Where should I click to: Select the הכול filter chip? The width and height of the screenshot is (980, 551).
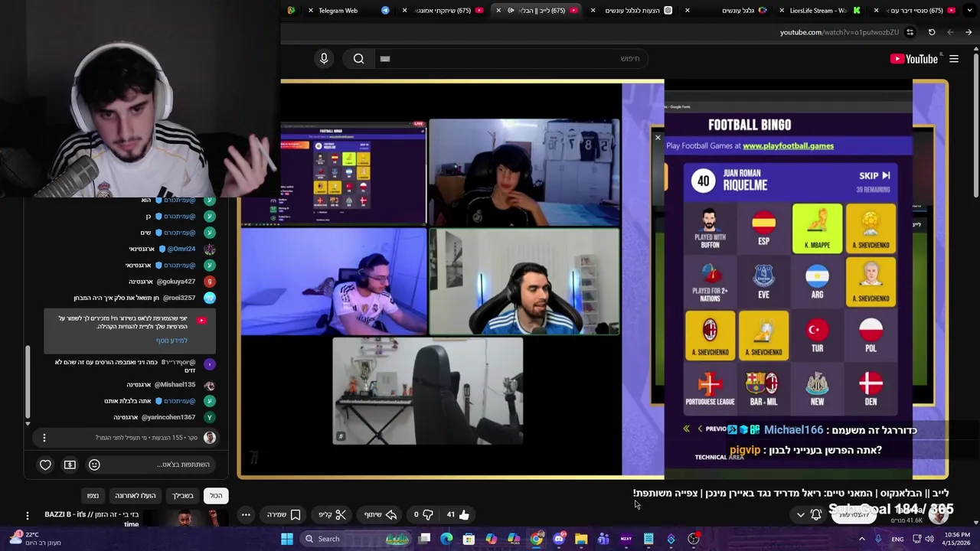click(216, 496)
